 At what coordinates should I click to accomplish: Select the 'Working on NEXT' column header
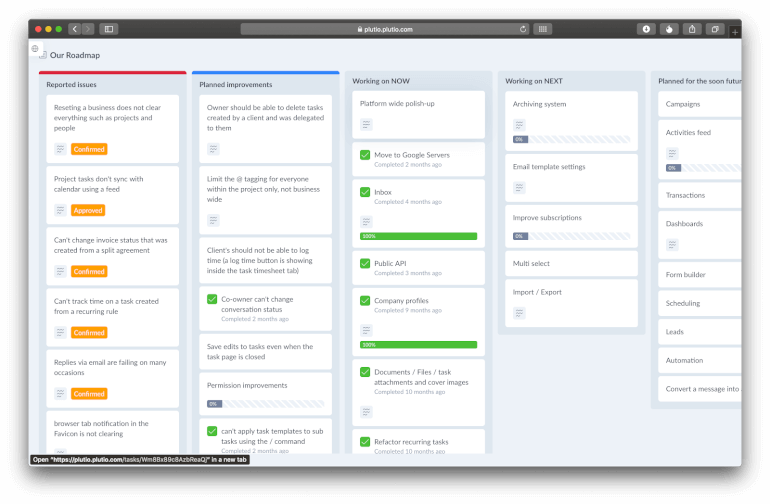coord(534,81)
